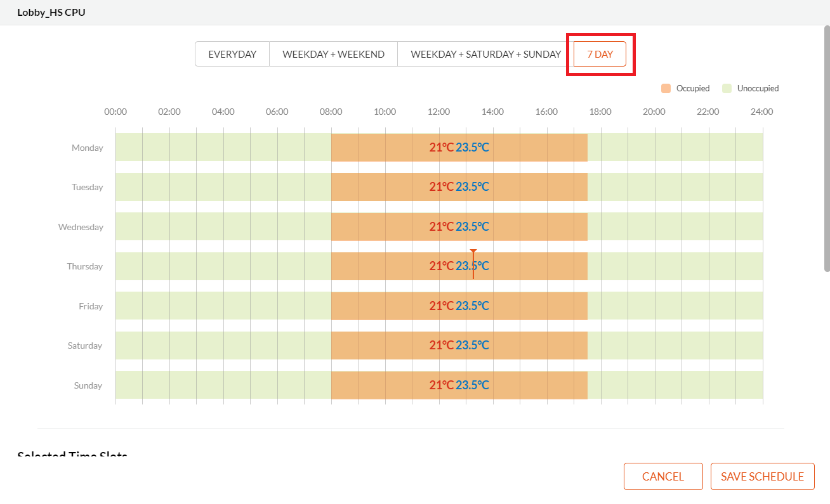The width and height of the screenshot is (830, 504).
Task: Save the schedule with SAVE SCHEDULE
Action: (x=763, y=477)
